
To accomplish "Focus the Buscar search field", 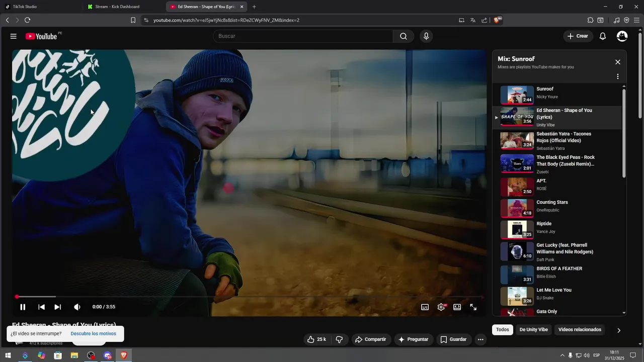I will (303, 36).
